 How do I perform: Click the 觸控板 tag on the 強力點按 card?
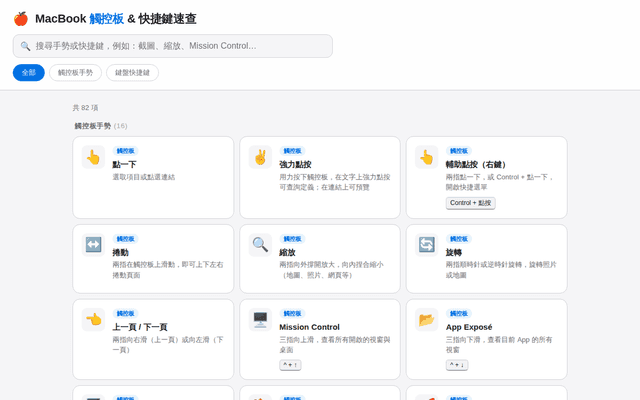click(292, 151)
